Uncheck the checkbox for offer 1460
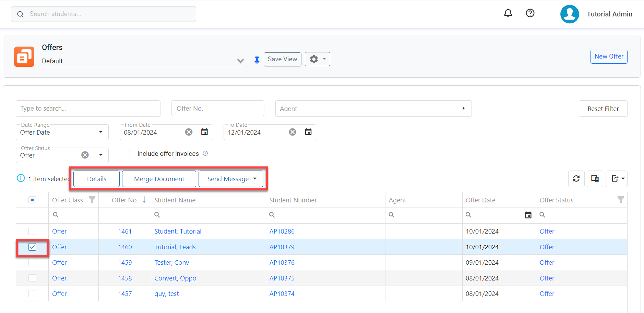 [x=32, y=247]
